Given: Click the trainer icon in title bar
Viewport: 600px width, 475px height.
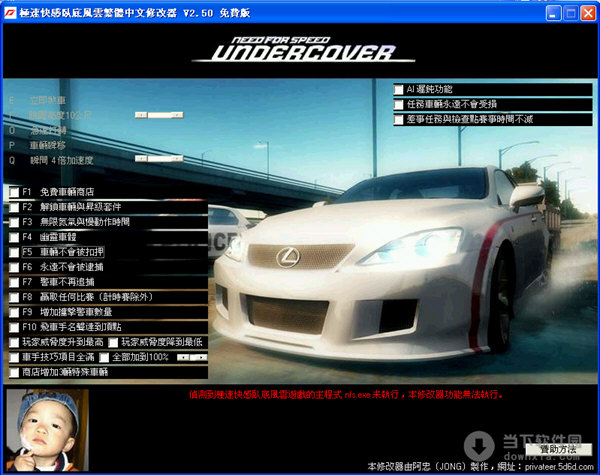Looking at the screenshot, I should [10, 13].
